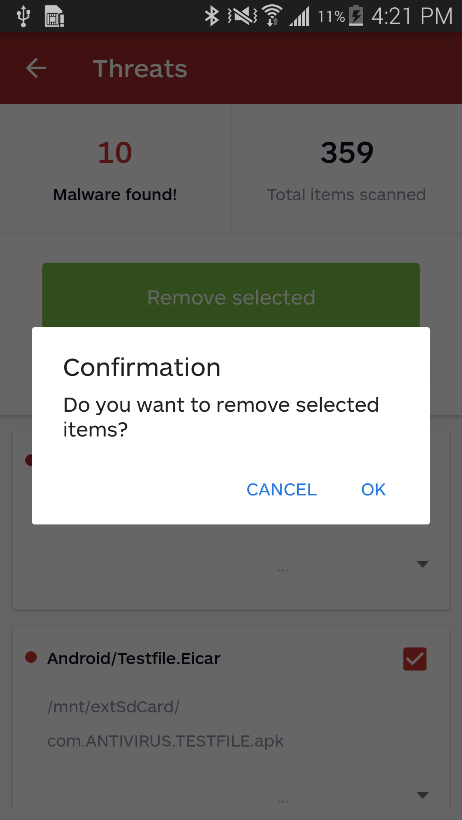Tap the battery charging icon
Screen dimensions: 462x820
click(x=356, y=16)
